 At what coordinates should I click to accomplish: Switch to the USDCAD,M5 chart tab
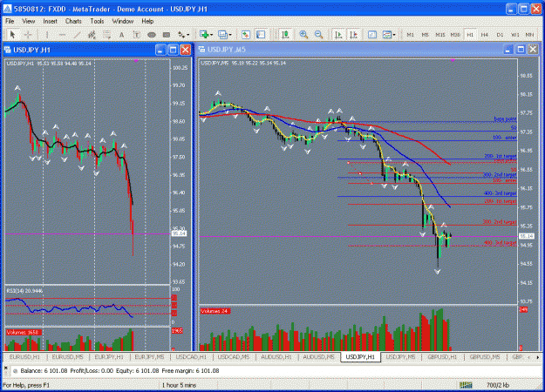pyautogui.click(x=234, y=356)
